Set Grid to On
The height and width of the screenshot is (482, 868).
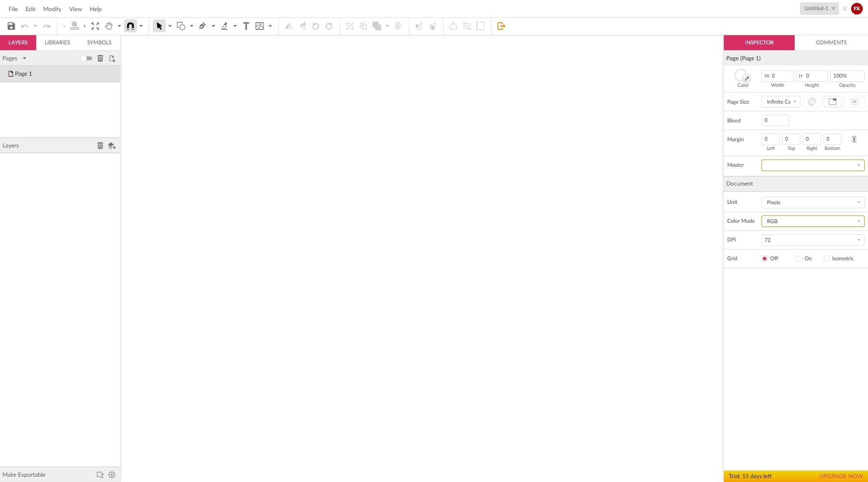(799, 258)
